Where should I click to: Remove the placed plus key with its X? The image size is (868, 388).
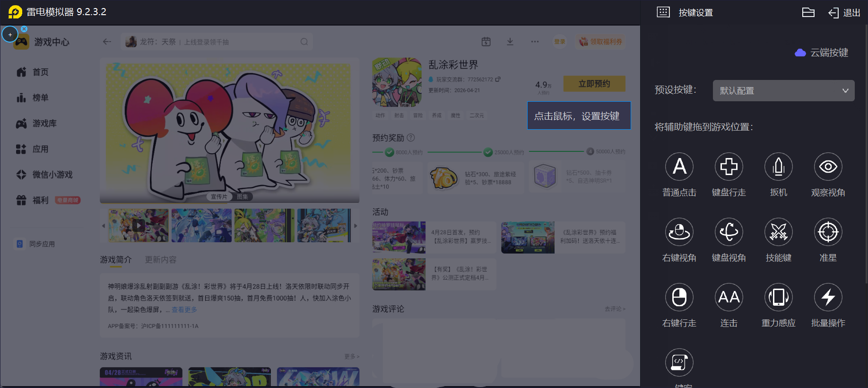pos(24,29)
